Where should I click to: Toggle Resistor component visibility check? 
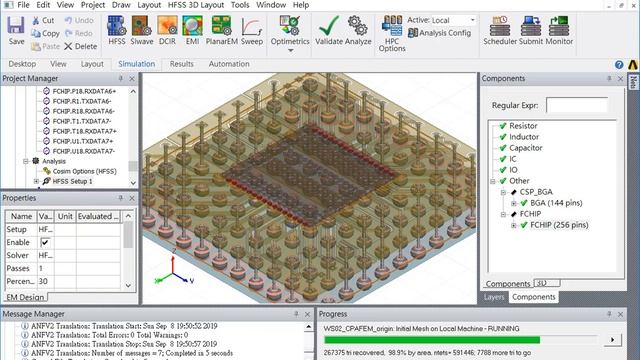tap(503, 126)
